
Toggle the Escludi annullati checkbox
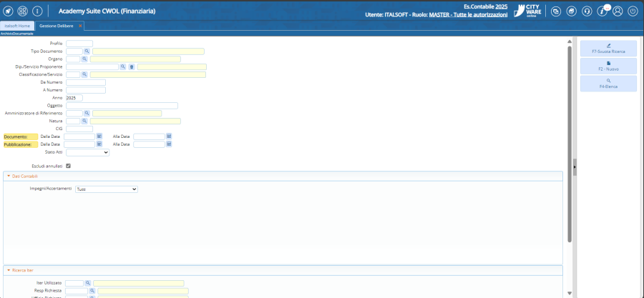(x=69, y=166)
